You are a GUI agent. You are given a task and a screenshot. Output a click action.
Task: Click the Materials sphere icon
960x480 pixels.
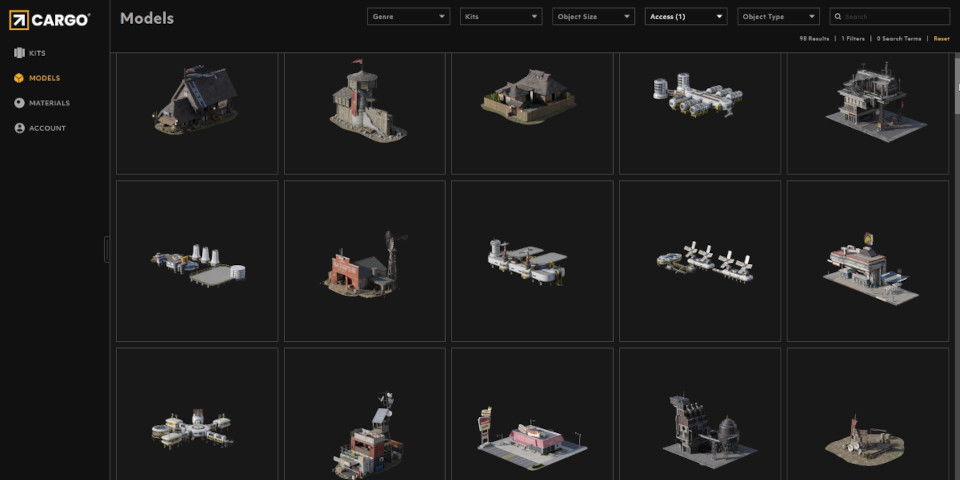(x=19, y=103)
